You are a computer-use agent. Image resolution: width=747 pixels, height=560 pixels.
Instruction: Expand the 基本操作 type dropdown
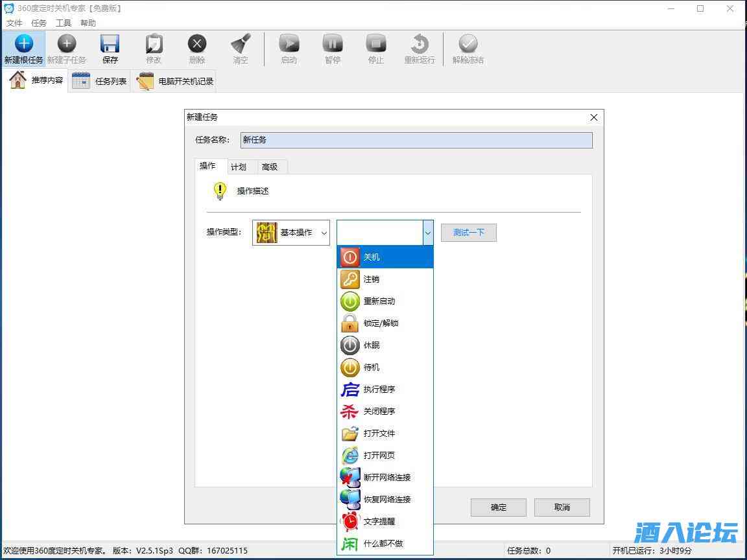(291, 233)
